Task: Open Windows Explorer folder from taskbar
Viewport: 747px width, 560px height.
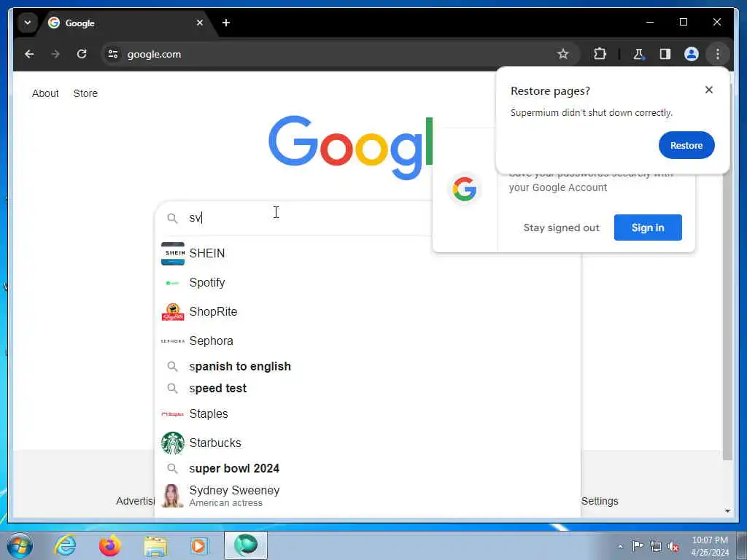Action: pyautogui.click(x=155, y=546)
